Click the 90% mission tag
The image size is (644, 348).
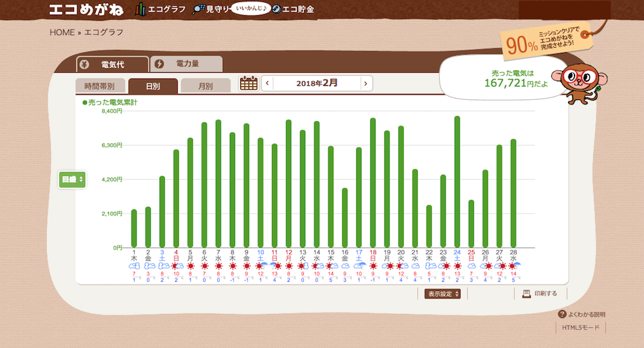pyautogui.click(x=546, y=42)
